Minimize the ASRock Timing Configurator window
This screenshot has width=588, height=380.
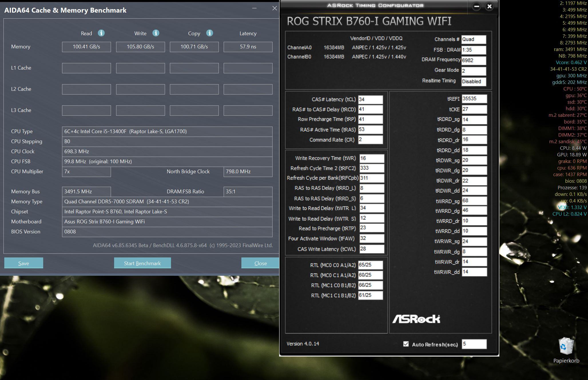476,6
